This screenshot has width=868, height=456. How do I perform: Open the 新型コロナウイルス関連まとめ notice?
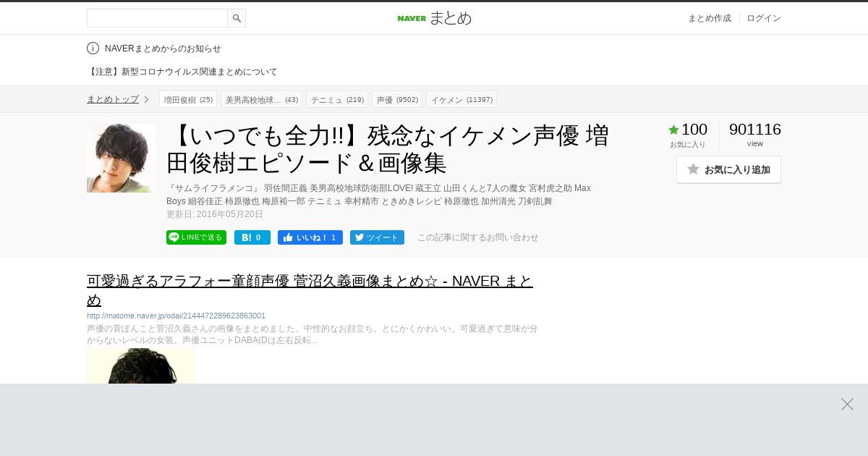pos(182,72)
